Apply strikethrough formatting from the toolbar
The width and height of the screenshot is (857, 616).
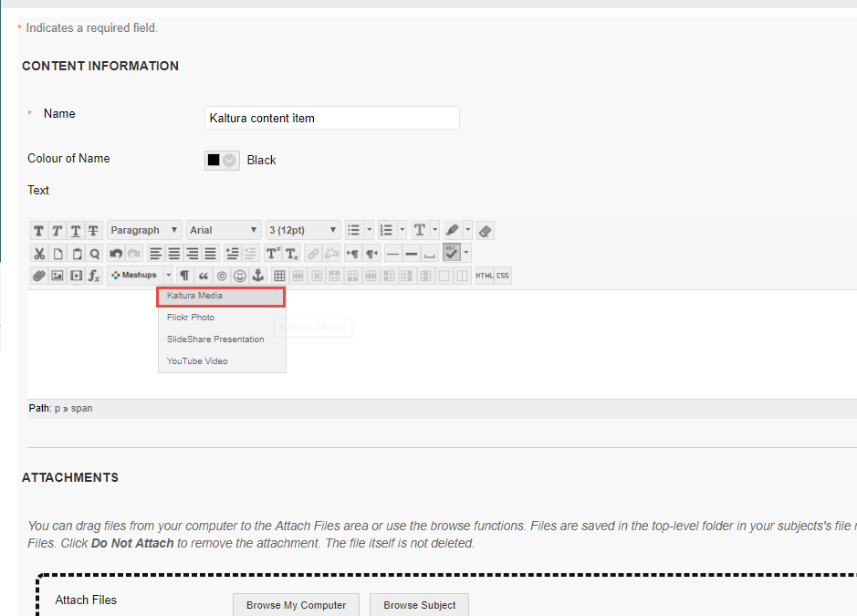coord(93,231)
